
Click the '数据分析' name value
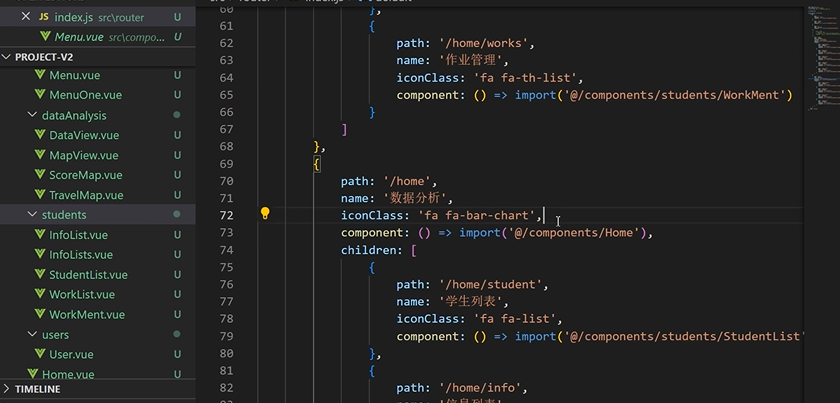415,198
